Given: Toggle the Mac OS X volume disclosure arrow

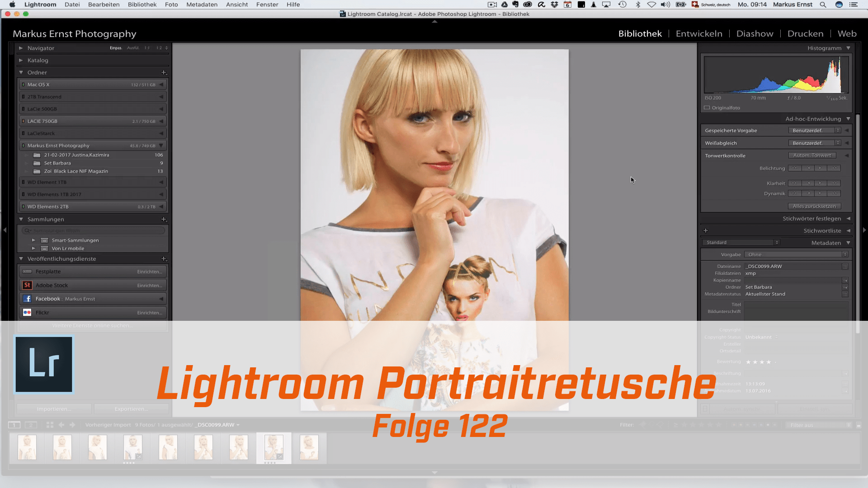Looking at the screenshot, I should (161, 84).
